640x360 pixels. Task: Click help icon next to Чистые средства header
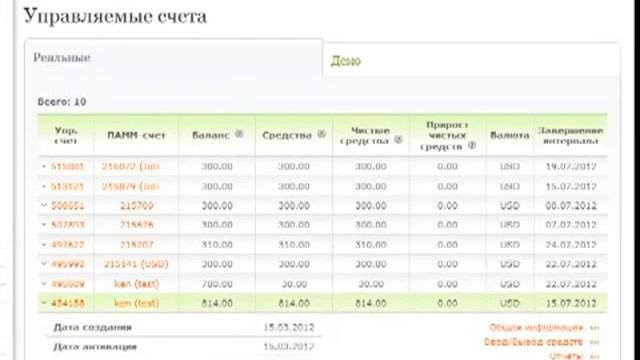tap(398, 140)
